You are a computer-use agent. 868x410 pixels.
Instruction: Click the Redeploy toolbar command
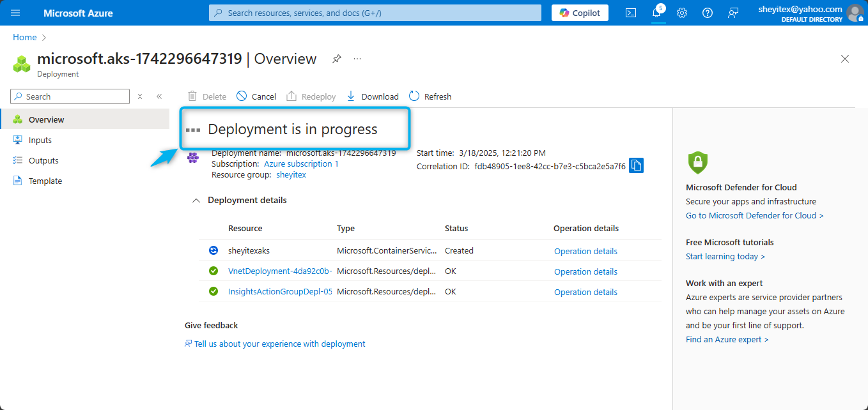pyautogui.click(x=311, y=96)
